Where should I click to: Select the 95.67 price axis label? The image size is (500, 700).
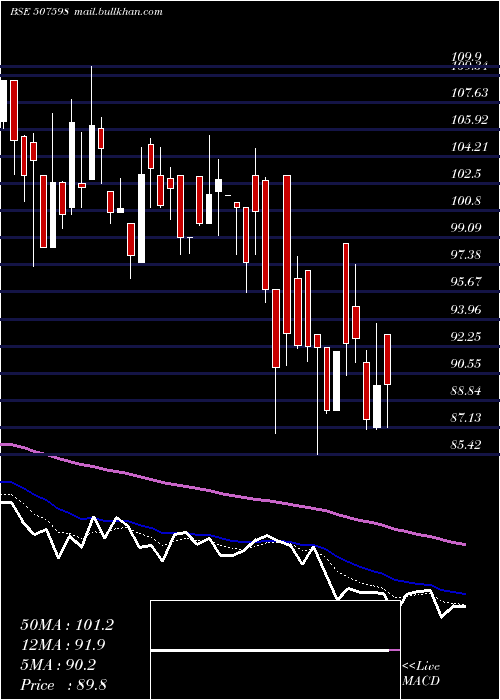(467, 282)
